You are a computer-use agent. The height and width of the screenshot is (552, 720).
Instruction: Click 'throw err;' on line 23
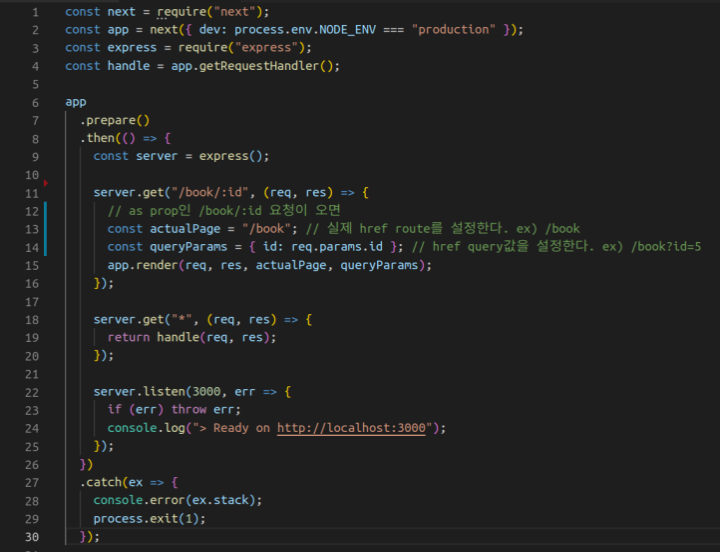pyautogui.click(x=206, y=410)
